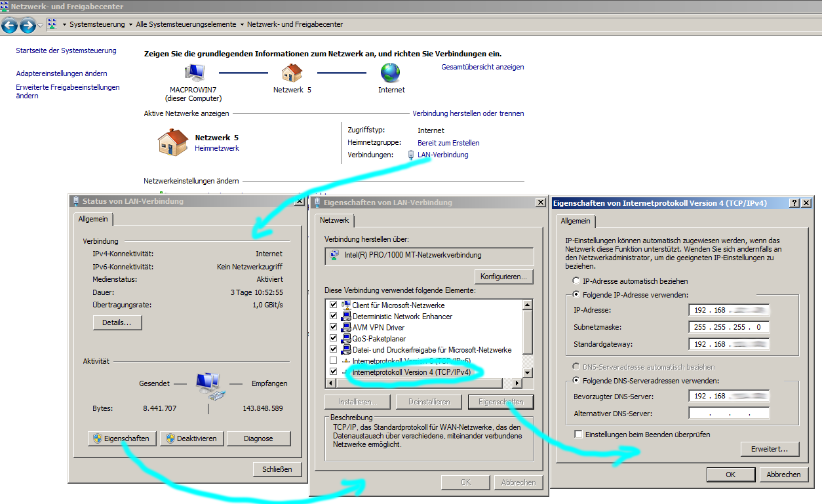
Task: Click the control panel icon in address bar
Action: tap(52, 24)
